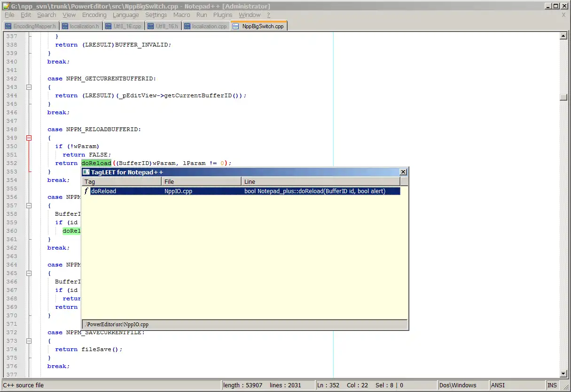This screenshot has height=392, width=571.
Task: Open the Settings menu
Action: tap(156, 15)
